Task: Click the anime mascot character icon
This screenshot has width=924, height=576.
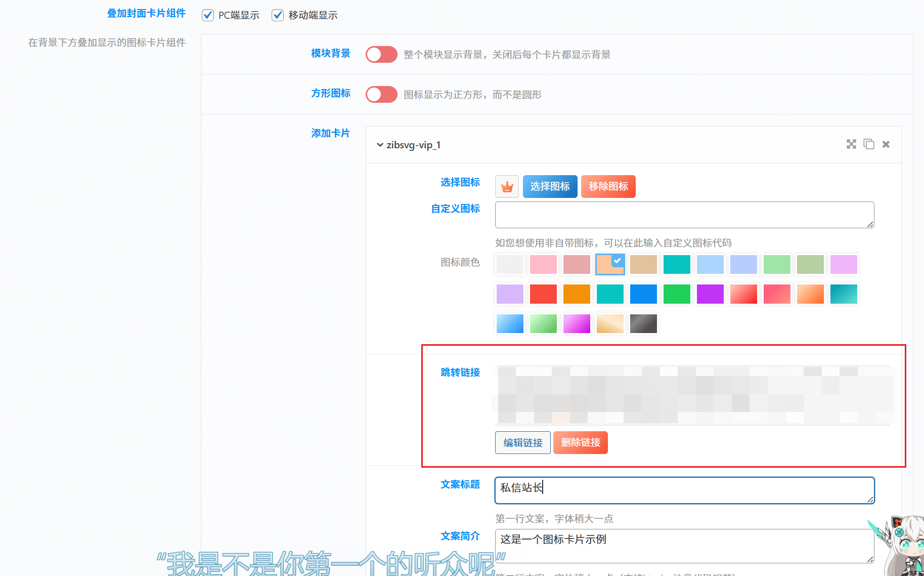Action: pos(903,547)
